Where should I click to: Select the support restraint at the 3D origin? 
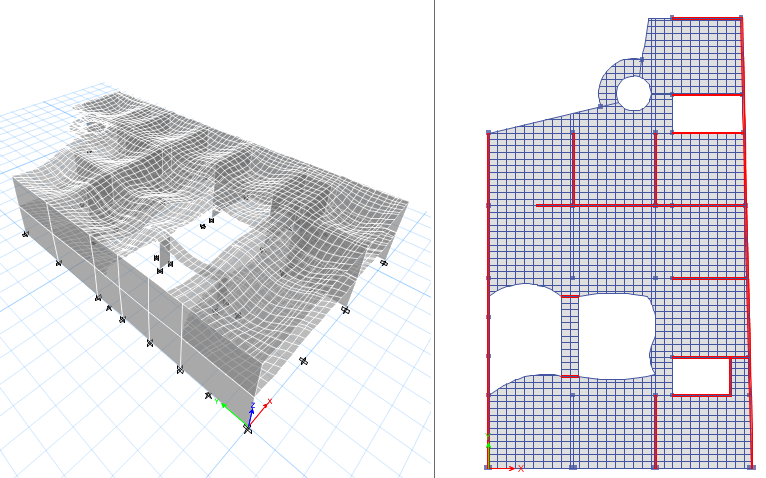coord(248,429)
